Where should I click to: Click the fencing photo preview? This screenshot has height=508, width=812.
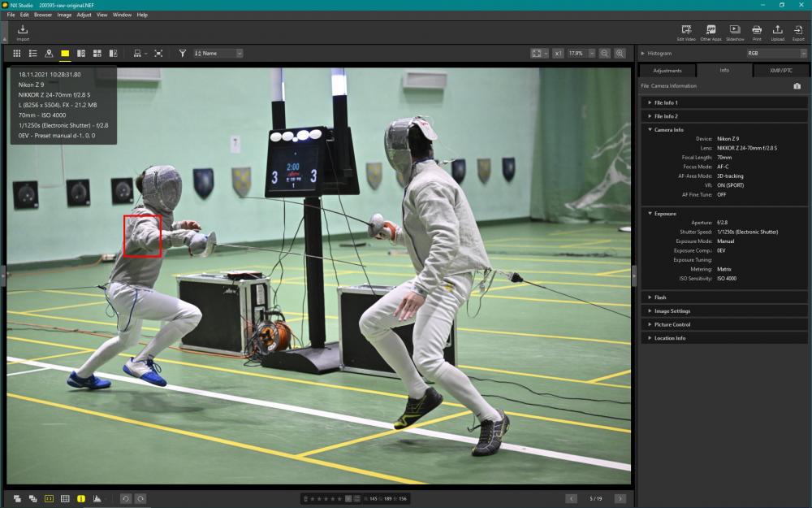click(x=319, y=276)
